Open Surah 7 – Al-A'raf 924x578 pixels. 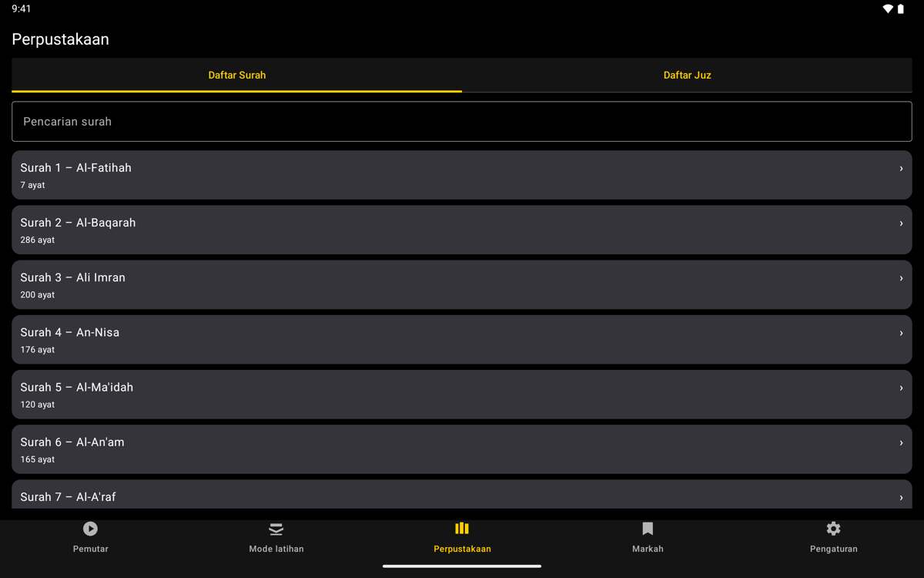point(462,494)
